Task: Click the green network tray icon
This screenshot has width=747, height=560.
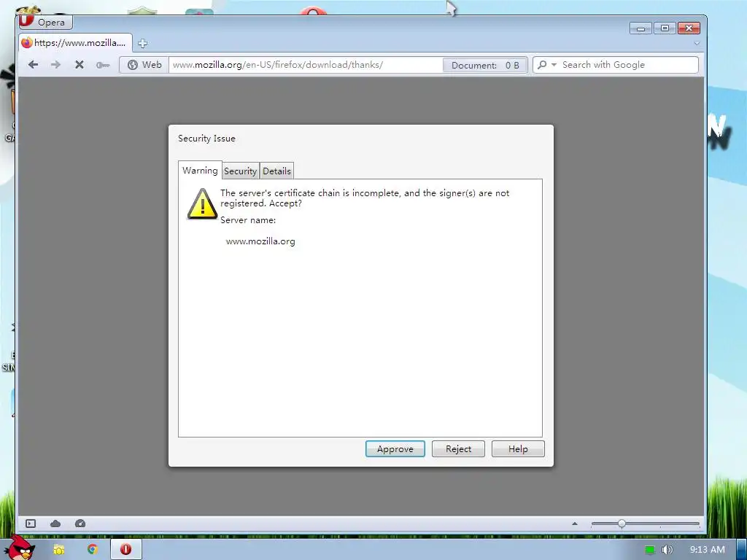Action: tap(650, 550)
